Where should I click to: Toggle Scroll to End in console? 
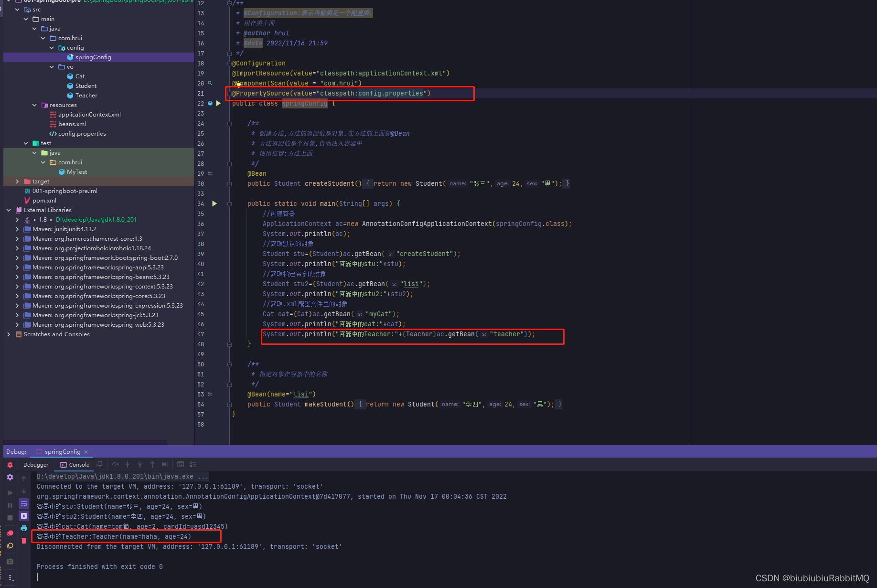point(24,516)
